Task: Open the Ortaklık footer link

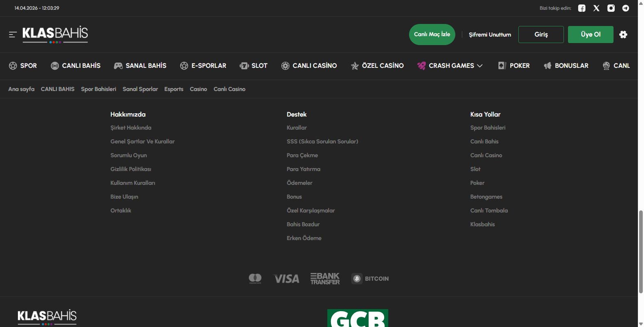Action: coord(121,210)
